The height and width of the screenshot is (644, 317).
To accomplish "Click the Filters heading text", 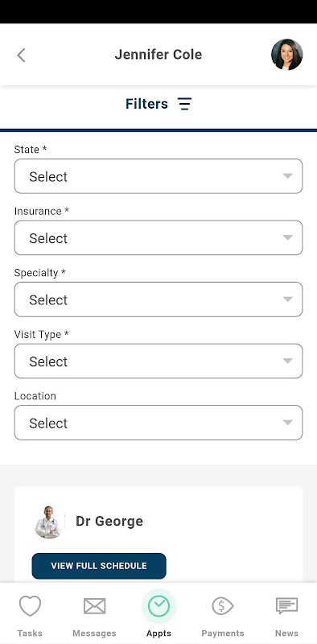I will (146, 104).
